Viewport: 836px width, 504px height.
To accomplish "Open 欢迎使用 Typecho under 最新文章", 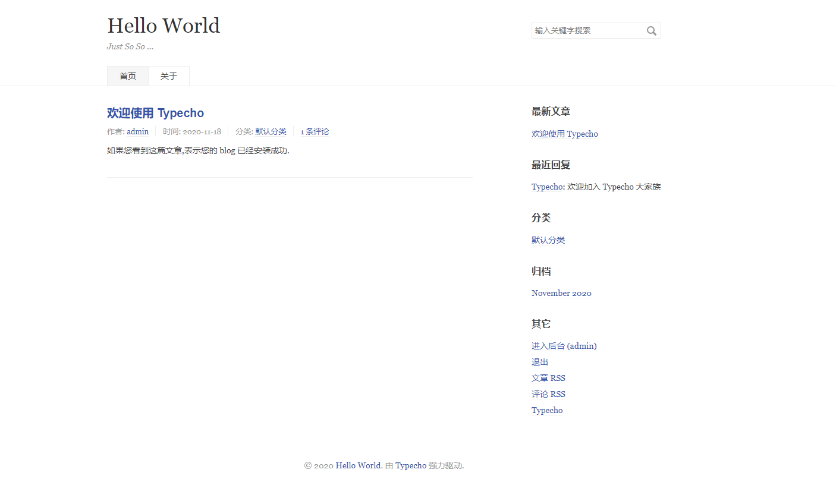I will pyautogui.click(x=565, y=134).
